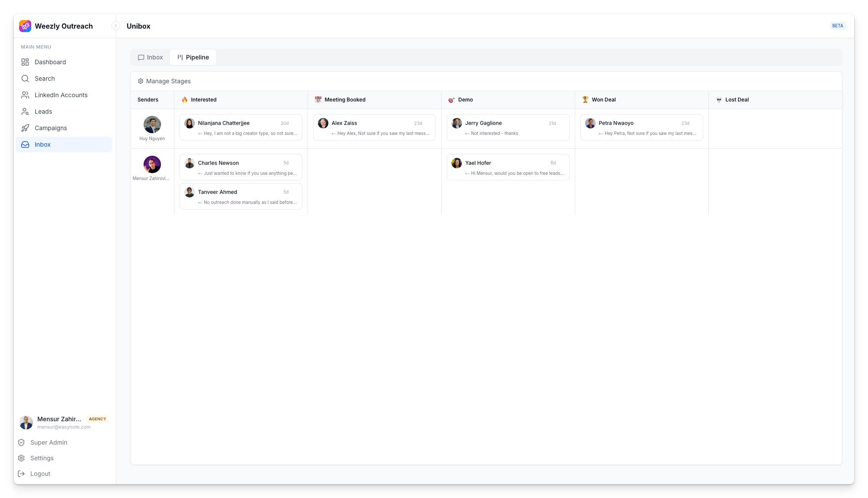Click the Won Deal trophy icon
The image size is (868, 498).
(585, 100)
